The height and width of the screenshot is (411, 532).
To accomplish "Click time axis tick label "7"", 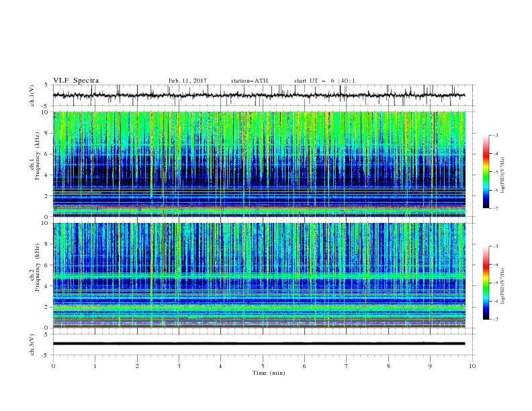I will coord(347,366).
